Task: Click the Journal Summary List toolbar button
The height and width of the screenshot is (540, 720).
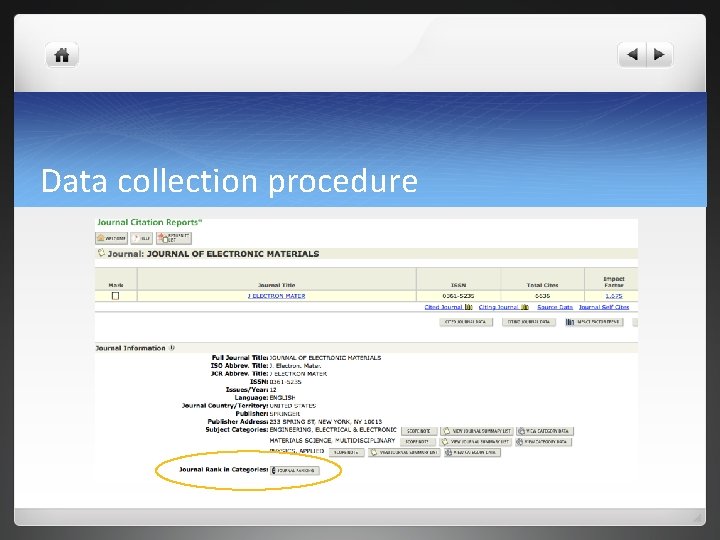Action: tap(174, 238)
